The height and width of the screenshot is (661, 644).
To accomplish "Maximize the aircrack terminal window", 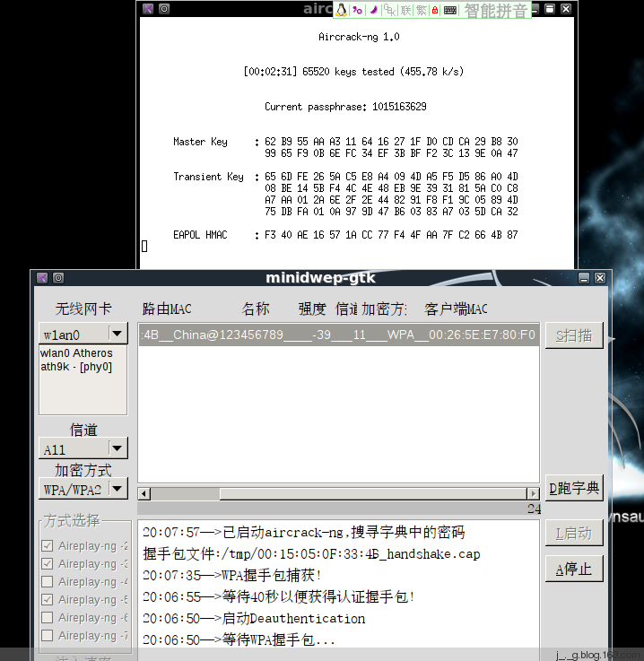I will click(550, 9).
